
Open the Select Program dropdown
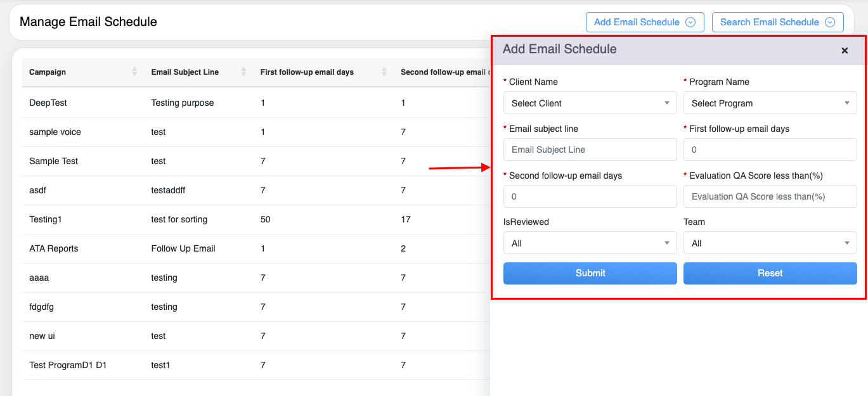[x=770, y=103]
